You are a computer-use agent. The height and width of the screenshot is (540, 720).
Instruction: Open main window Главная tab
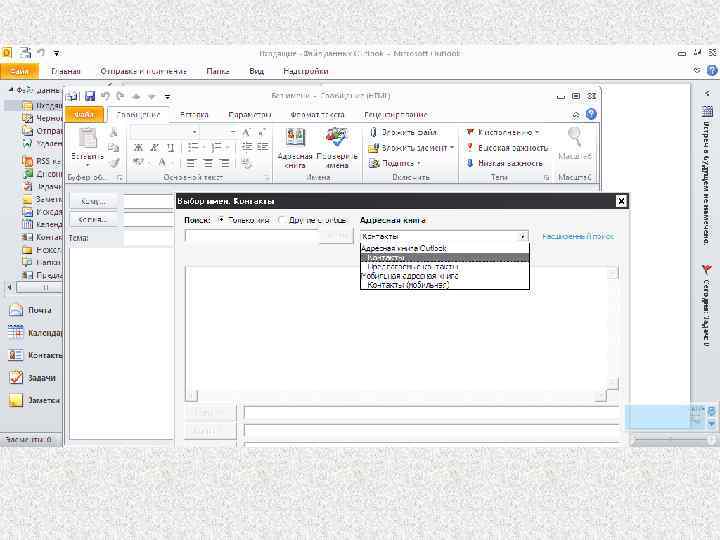(x=66, y=71)
